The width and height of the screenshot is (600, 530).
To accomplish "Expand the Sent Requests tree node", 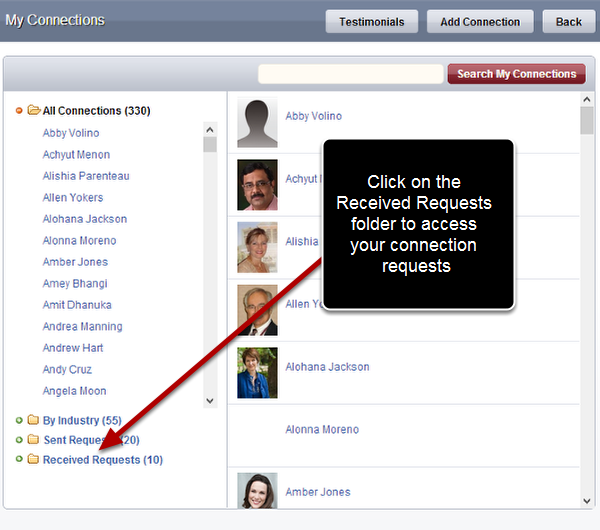I will [19, 440].
